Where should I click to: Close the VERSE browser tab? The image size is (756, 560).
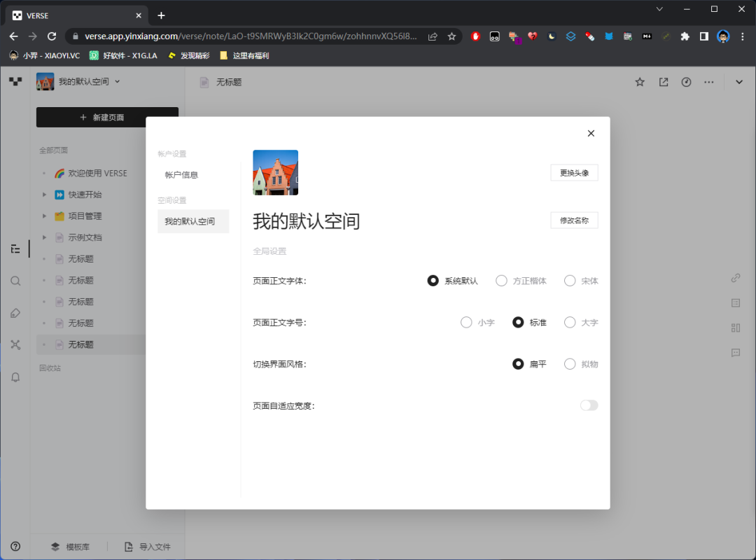point(139,15)
